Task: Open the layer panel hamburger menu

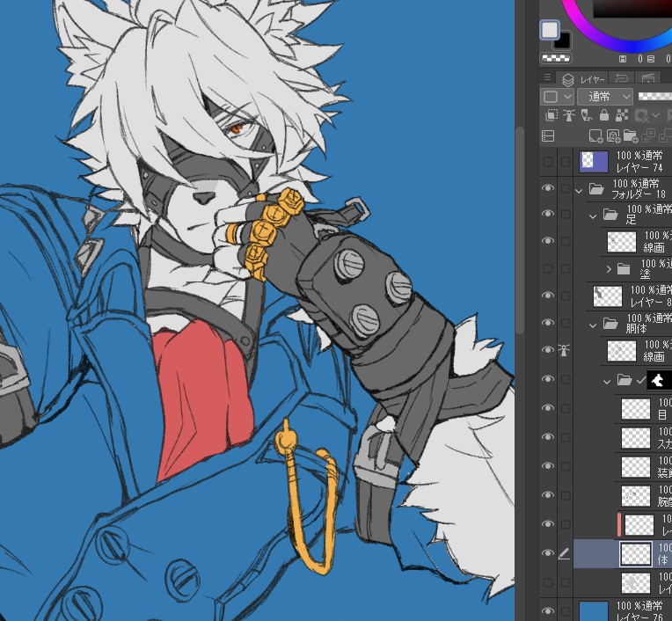Action: tap(547, 77)
